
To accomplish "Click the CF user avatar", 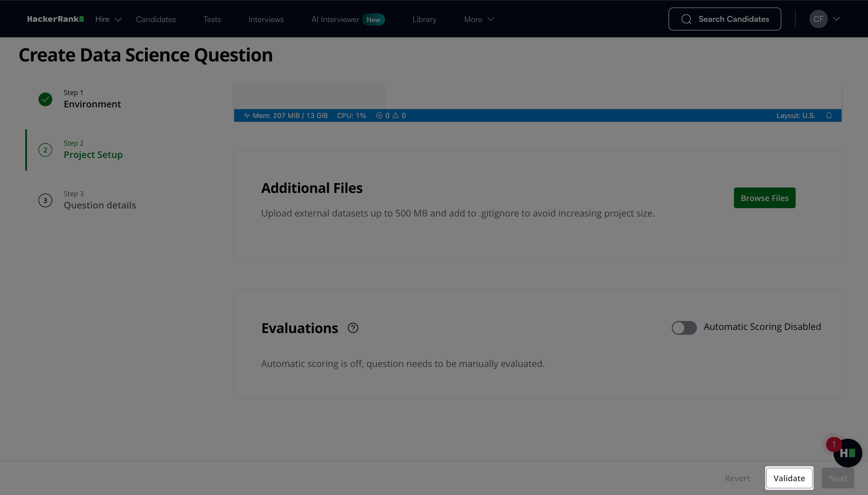I will click(x=818, y=19).
